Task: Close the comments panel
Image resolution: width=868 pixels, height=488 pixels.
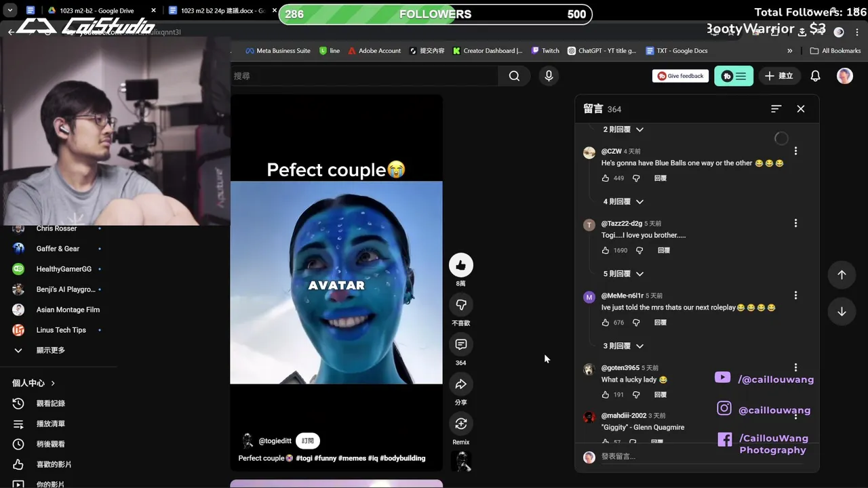Action: point(801,108)
